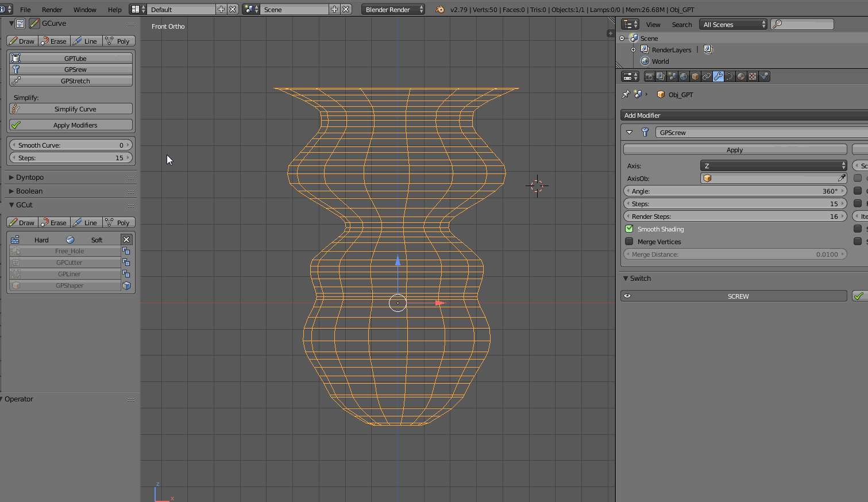Toggle the Smooth Shading checkbox
Screen dimensions: 868x502
coord(629,229)
